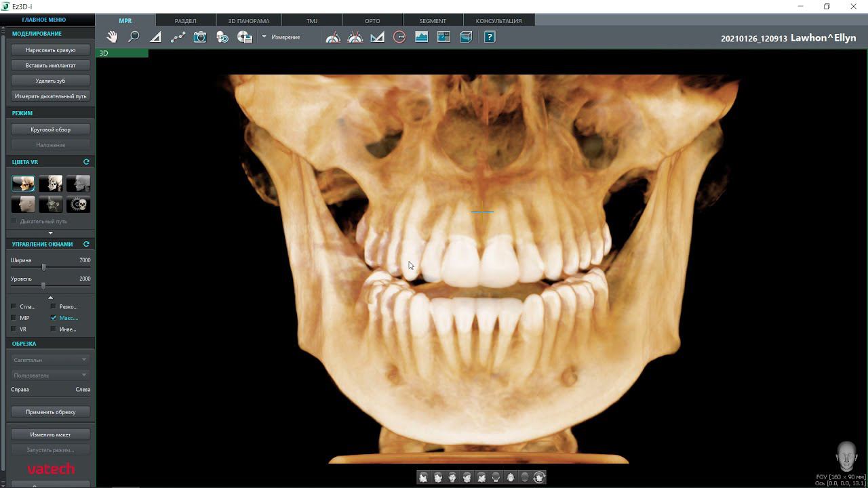Screen dimensions: 868x488
Task: Click the second protractor arch tool icon
Action: coord(355,37)
